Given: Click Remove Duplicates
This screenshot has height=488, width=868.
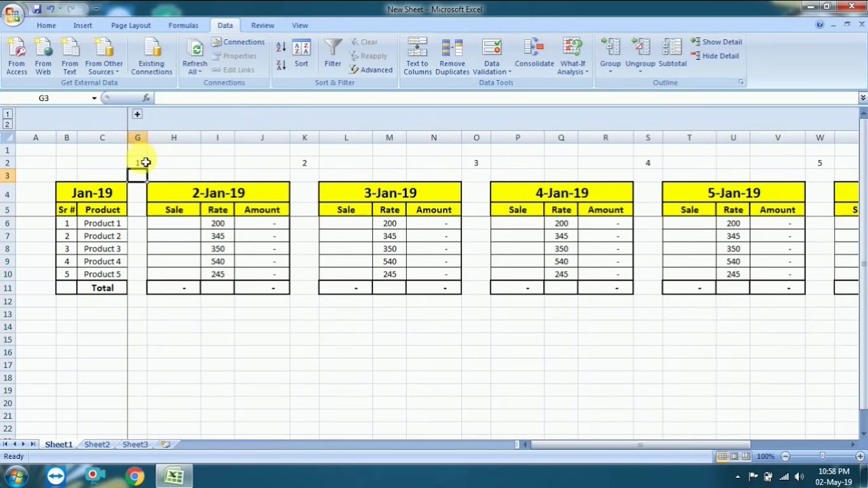Looking at the screenshot, I should coord(452,57).
